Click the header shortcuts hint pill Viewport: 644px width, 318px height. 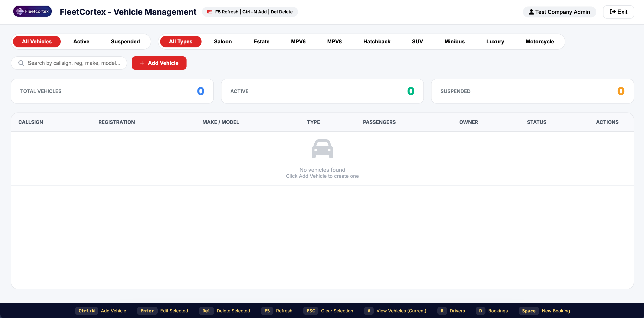(250, 12)
